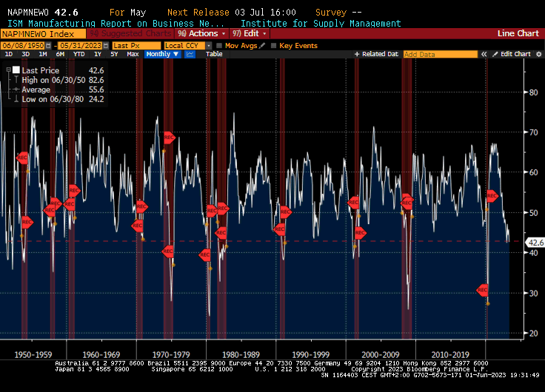545x392 pixels.
Task: Focus end date field 05/31/2023
Action: coord(80,46)
